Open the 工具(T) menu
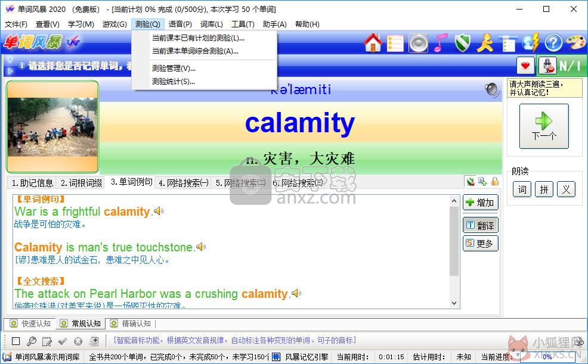The height and width of the screenshot is (364, 588). [243, 24]
